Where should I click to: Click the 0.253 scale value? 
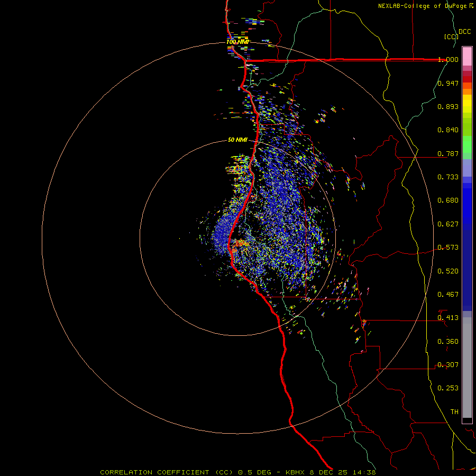(x=448, y=388)
